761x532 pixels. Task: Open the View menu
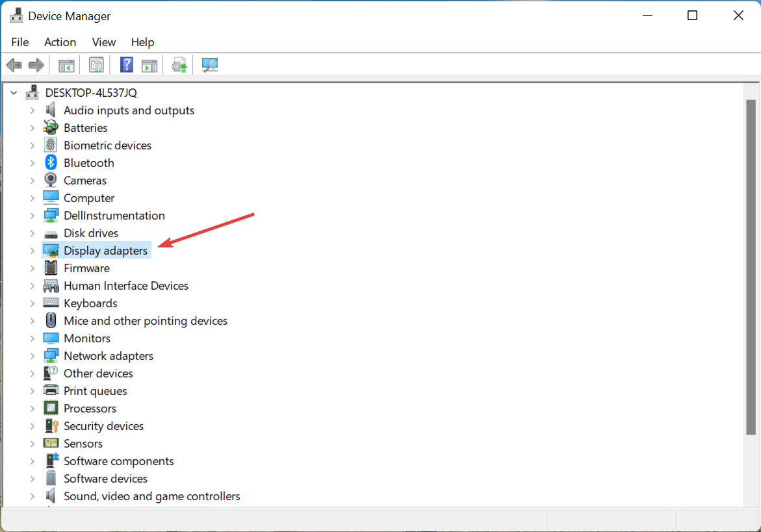tap(103, 42)
